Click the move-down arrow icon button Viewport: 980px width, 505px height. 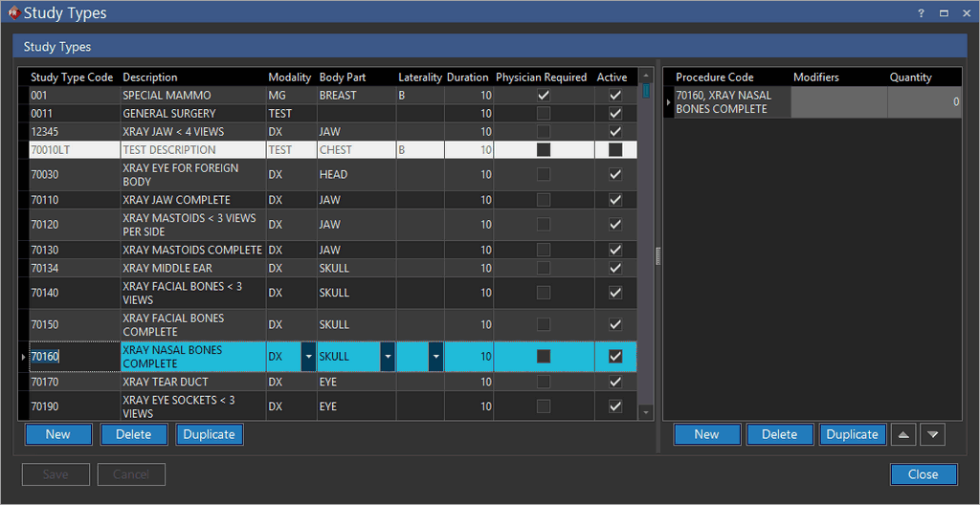932,434
